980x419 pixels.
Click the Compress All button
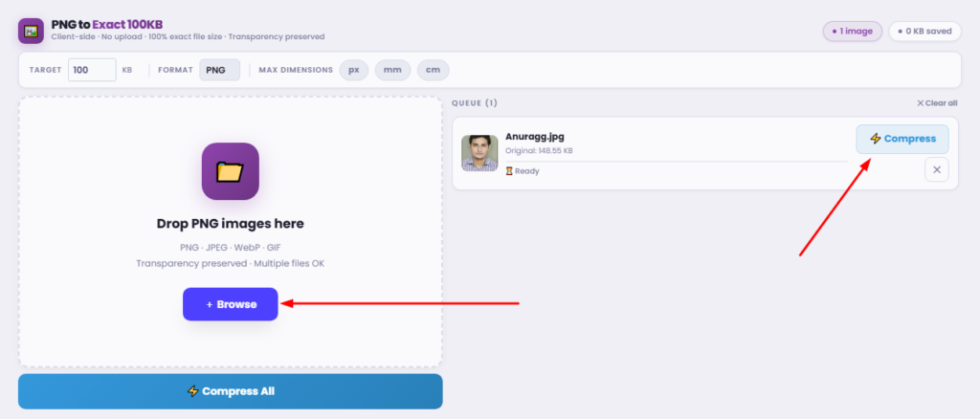230,391
